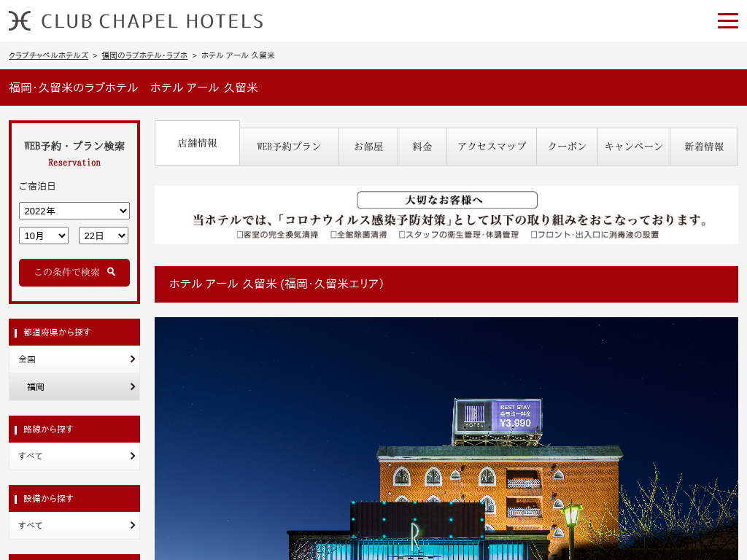Click the 路線から探す heading

click(74, 429)
